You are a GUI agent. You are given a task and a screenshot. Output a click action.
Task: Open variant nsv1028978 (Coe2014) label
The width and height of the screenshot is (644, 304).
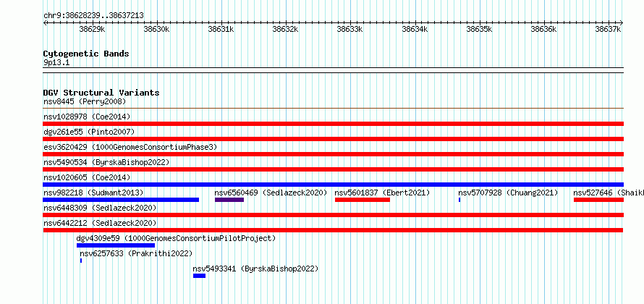pyautogui.click(x=87, y=117)
